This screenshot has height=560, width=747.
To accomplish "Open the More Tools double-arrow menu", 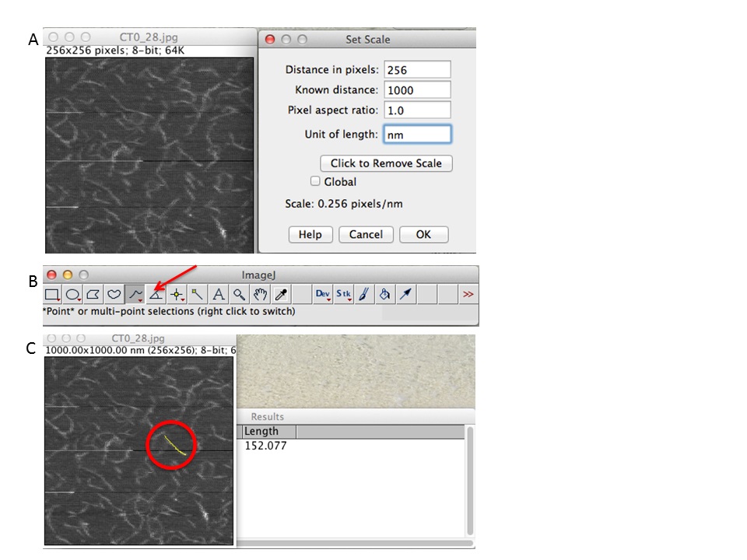I will [x=468, y=294].
